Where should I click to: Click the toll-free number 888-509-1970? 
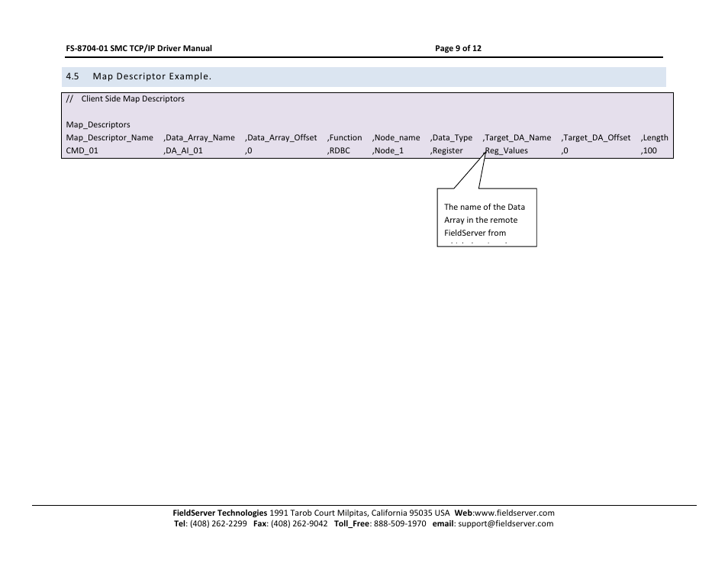[x=400, y=523]
